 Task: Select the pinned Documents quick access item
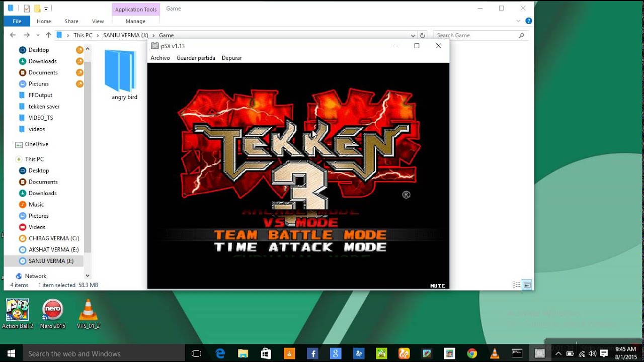point(43,72)
